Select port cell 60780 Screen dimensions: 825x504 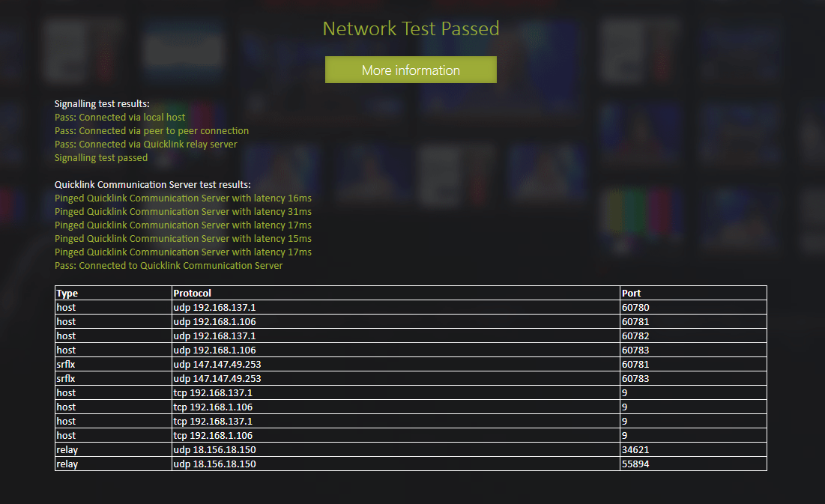pos(693,307)
